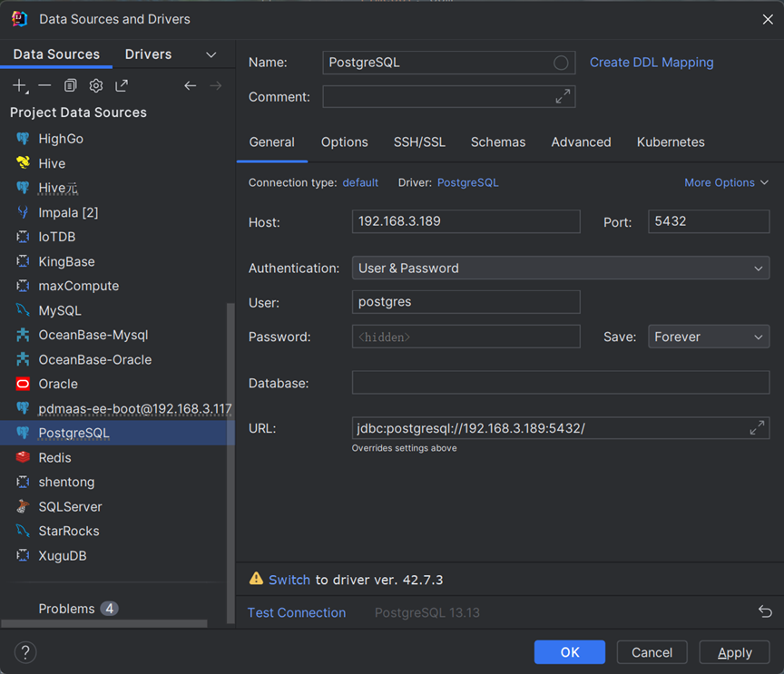Duplicate data source using the copy icon

click(x=70, y=85)
